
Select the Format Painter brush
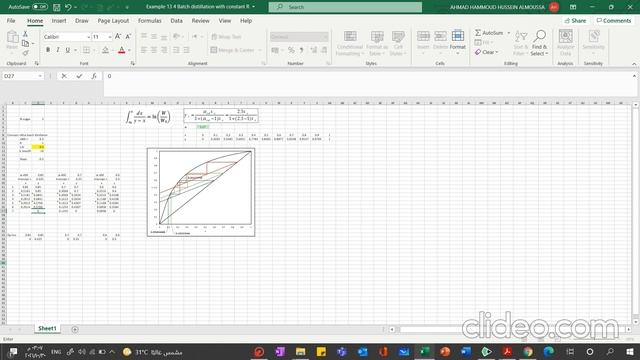click(x=25, y=53)
